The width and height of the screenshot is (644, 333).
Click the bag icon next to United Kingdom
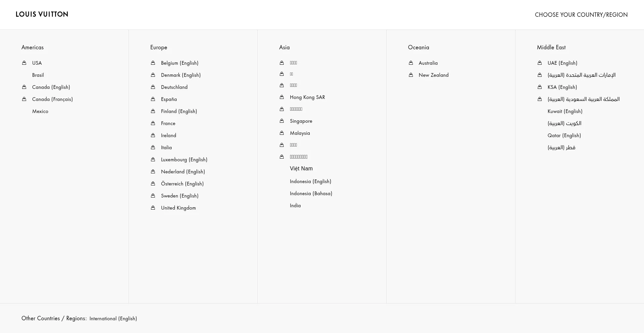(x=153, y=208)
